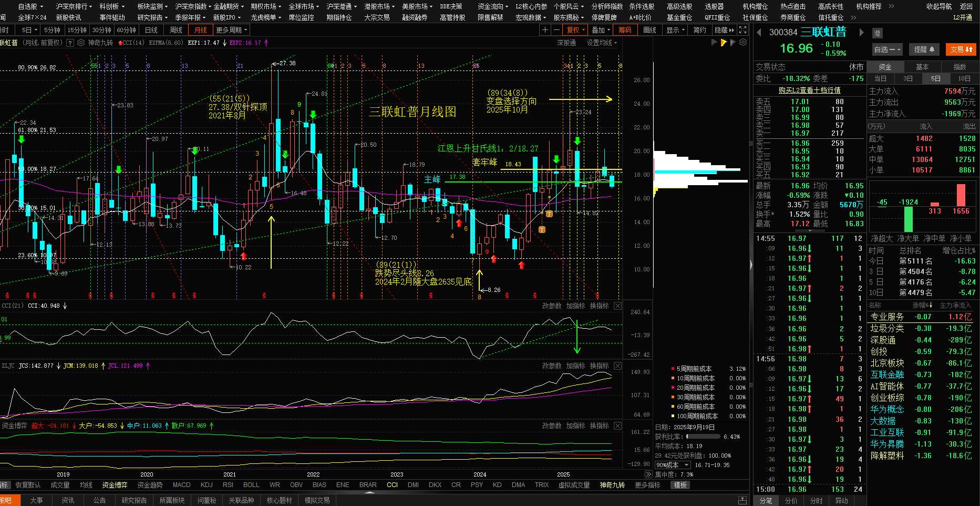Switch to 日线 daily chart tab
Viewport: 980px width, 506px height.
click(x=151, y=30)
